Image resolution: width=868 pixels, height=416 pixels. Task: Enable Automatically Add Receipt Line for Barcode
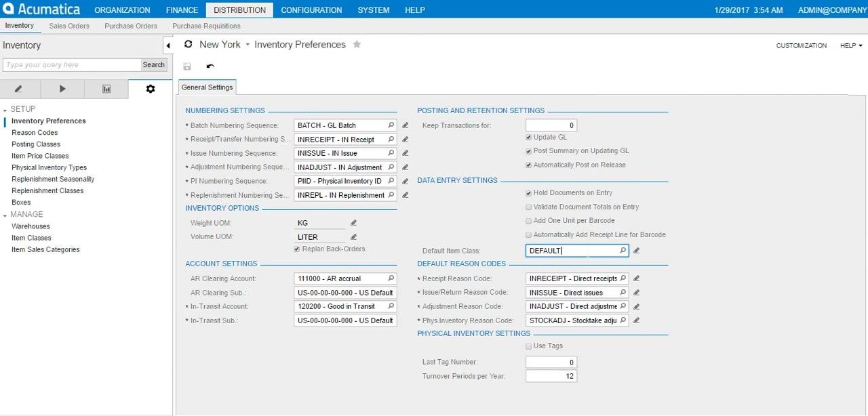(x=529, y=235)
